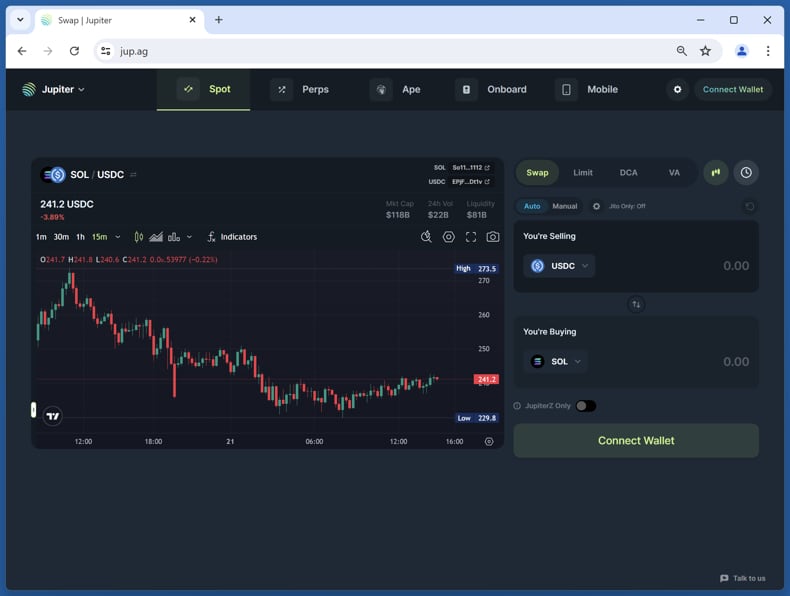Open Jito Only settings gear
The image size is (790, 596).
pyautogui.click(x=596, y=206)
